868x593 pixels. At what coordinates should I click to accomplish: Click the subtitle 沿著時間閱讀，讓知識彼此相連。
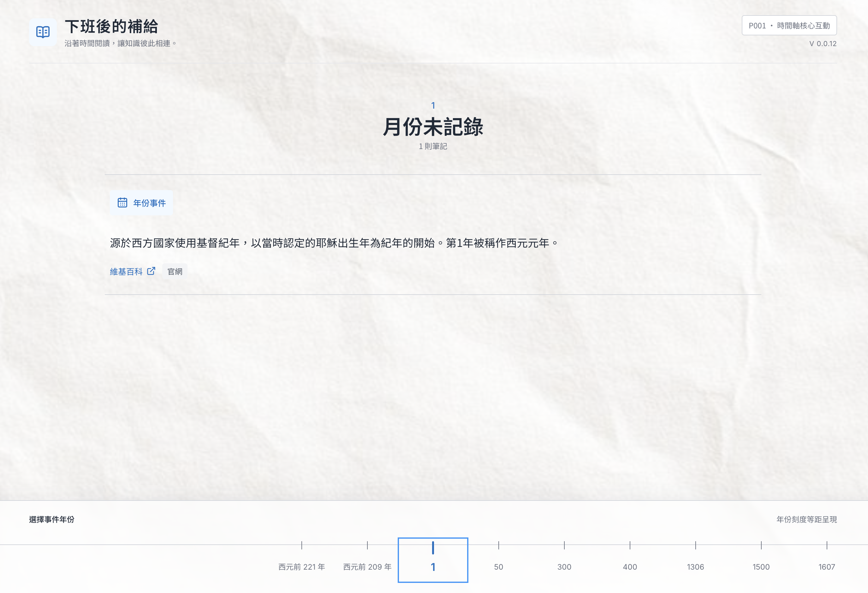[x=121, y=43]
